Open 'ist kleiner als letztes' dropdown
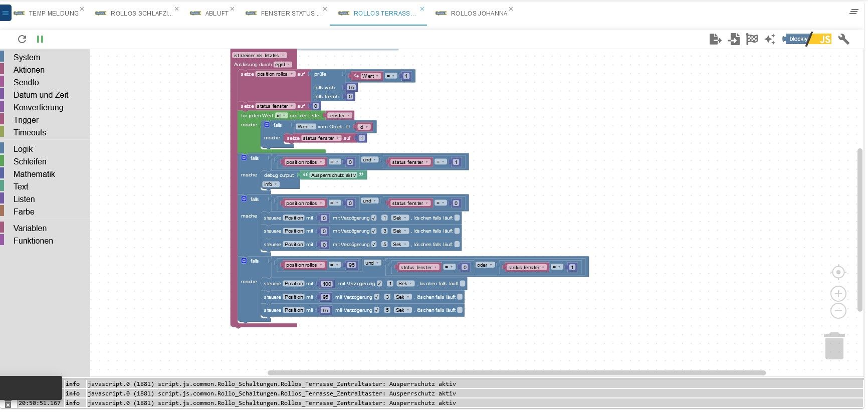Viewport: 868px width, 412px height. [259, 55]
